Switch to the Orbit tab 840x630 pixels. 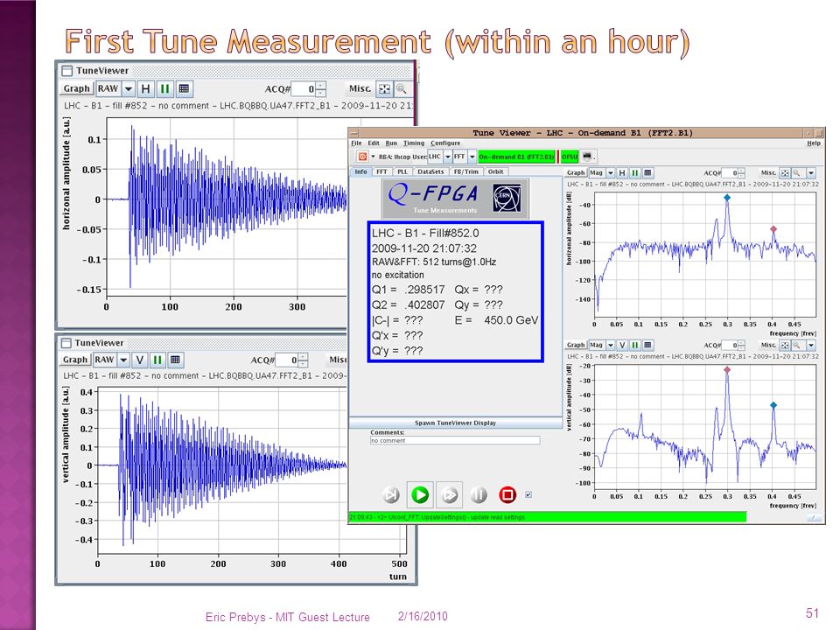tap(495, 172)
